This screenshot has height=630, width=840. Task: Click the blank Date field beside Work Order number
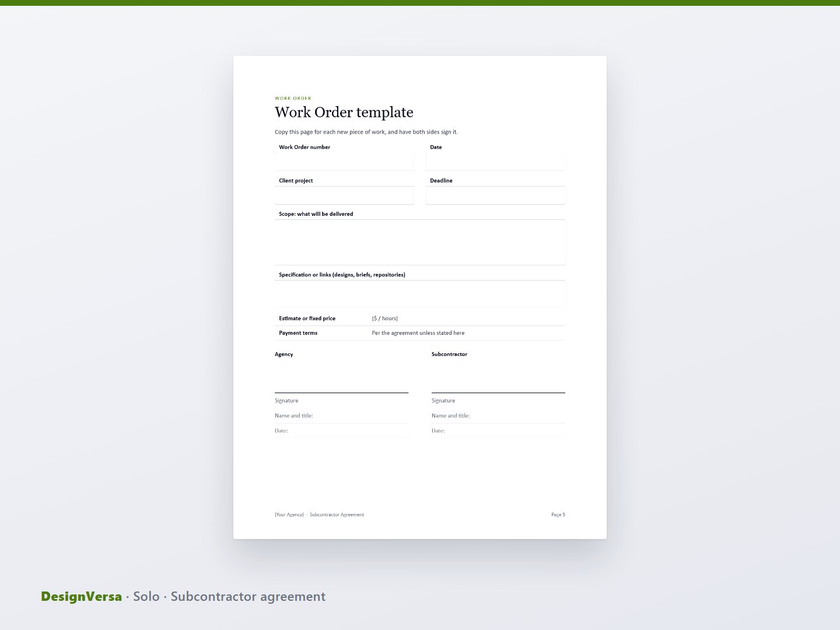(x=495, y=162)
